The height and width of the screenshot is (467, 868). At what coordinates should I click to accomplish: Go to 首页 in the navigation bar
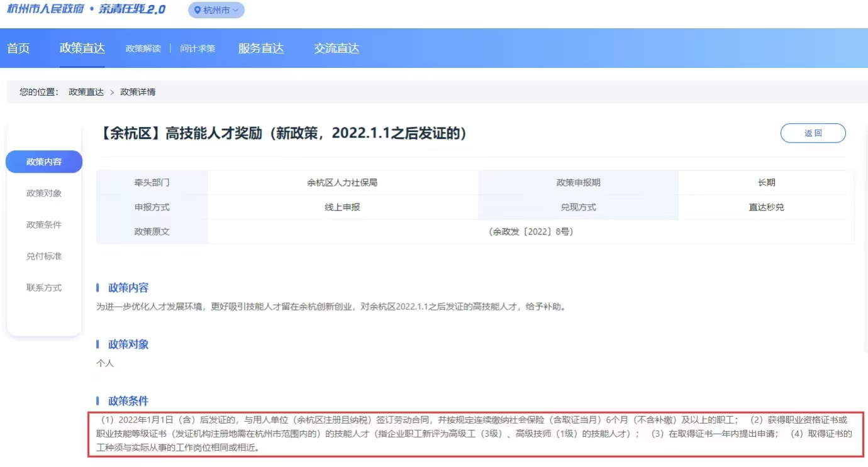pos(18,48)
